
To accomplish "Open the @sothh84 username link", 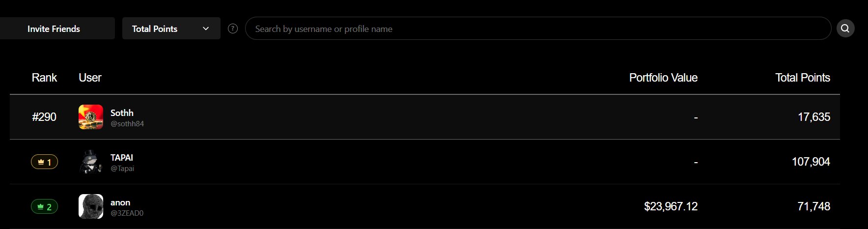I will [x=127, y=124].
